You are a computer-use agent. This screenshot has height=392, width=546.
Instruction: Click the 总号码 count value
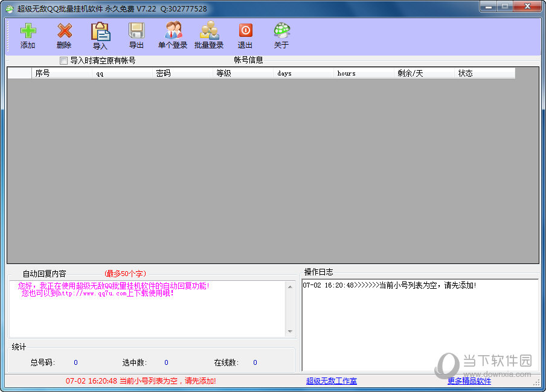point(75,362)
